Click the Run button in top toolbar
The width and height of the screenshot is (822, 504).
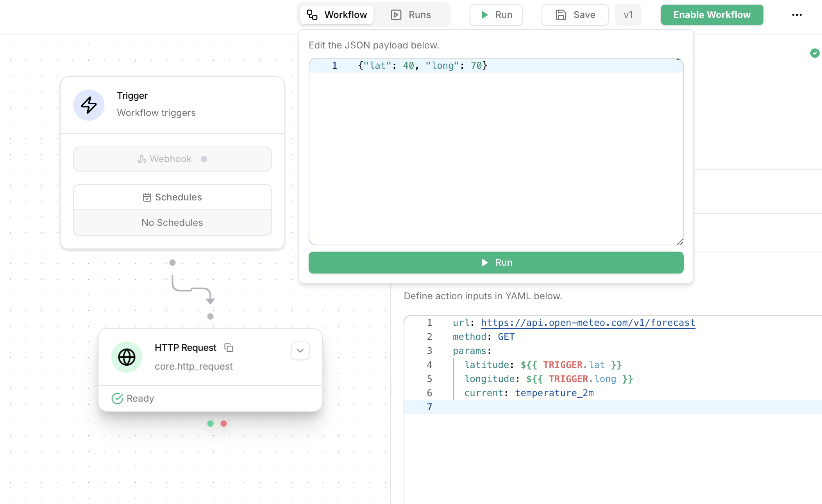click(496, 15)
